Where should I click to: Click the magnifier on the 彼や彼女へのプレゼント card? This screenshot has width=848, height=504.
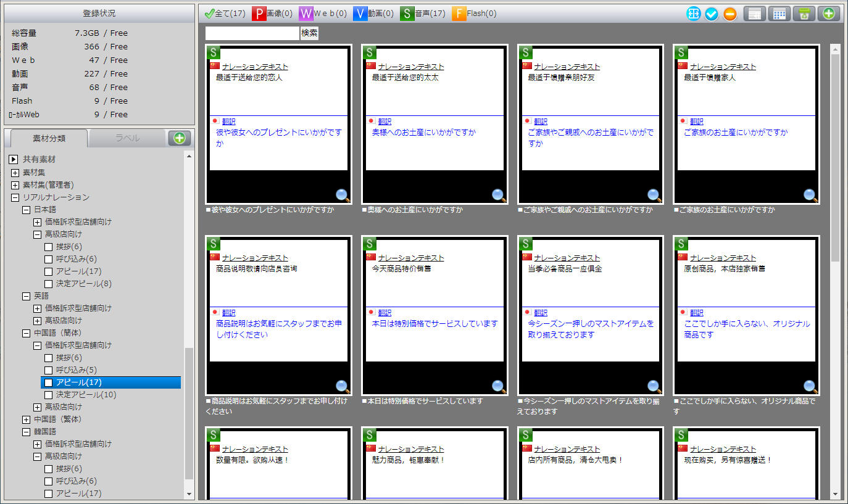(x=343, y=196)
